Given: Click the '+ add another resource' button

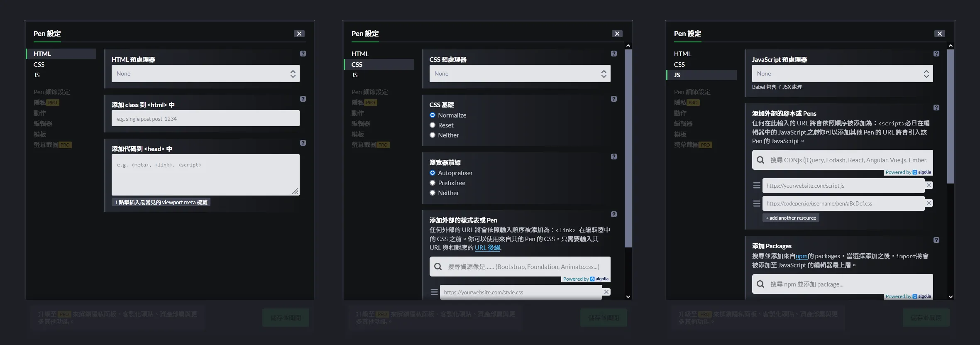Looking at the screenshot, I should coord(791,218).
